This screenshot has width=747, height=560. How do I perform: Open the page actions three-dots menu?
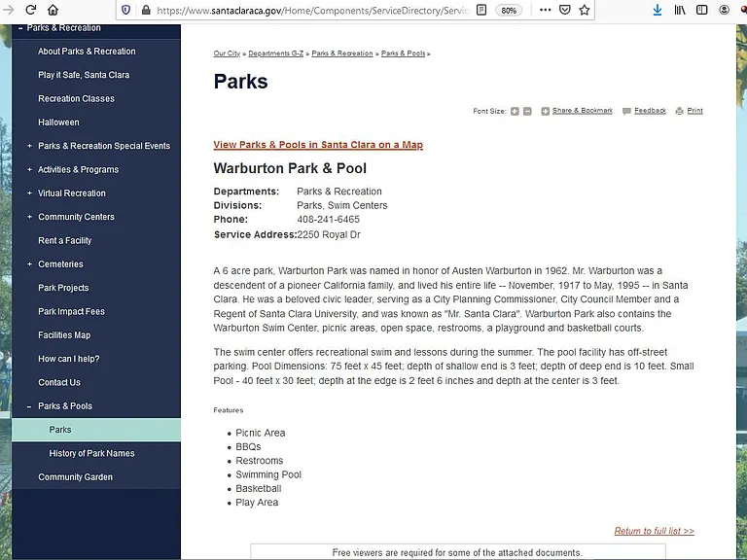pyautogui.click(x=545, y=10)
